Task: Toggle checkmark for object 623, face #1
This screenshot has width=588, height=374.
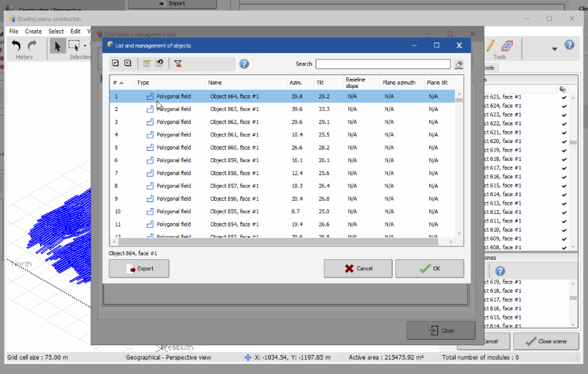Action: (564, 115)
